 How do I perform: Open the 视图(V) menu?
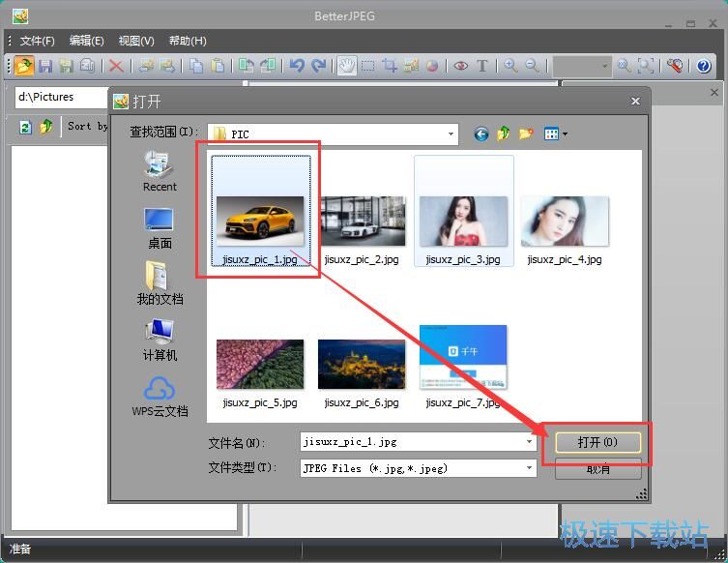(x=136, y=41)
